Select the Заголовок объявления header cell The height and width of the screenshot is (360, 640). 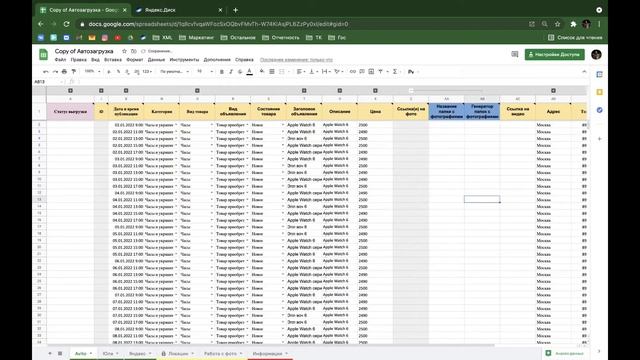click(304, 111)
